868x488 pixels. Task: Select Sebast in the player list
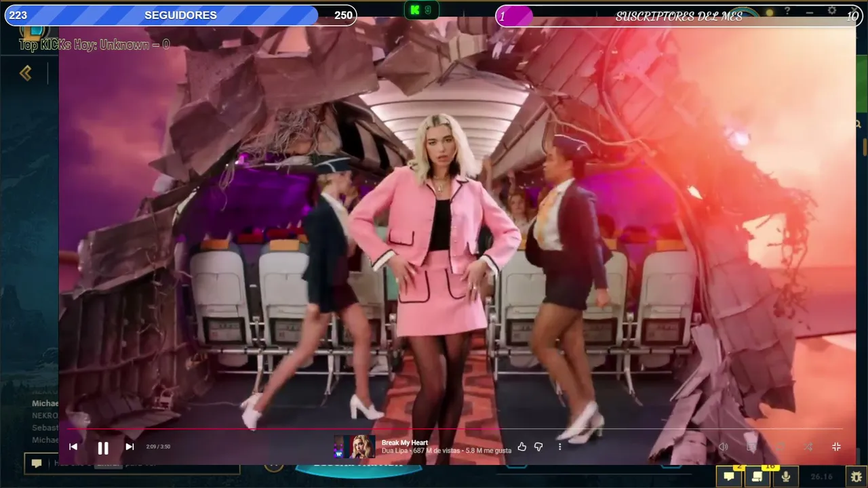(x=45, y=428)
